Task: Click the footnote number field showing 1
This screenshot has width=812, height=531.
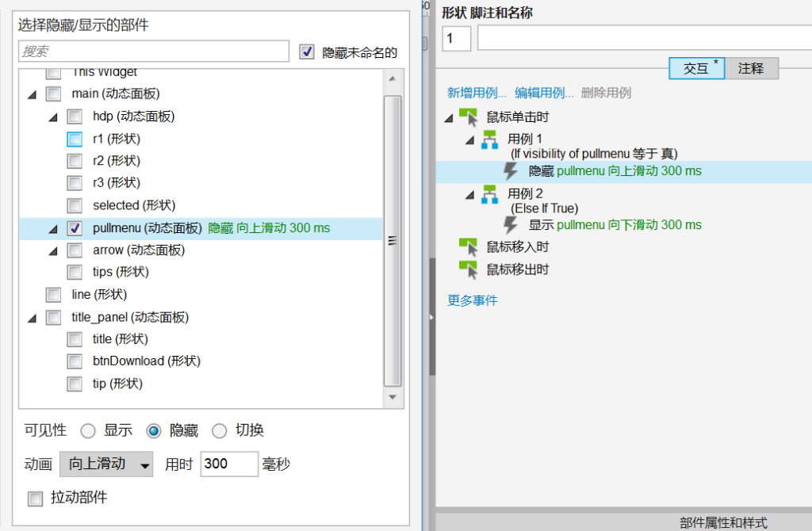Action: point(456,38)
